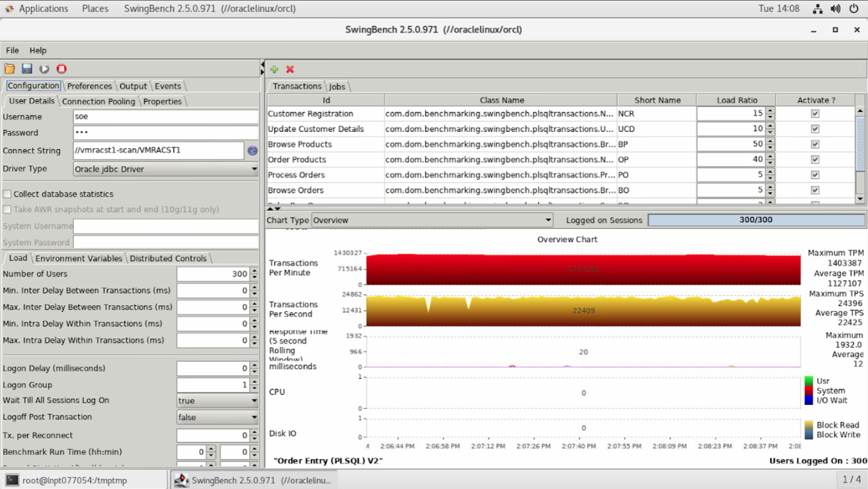Viewport: 868px width, 489px height.
Task: Switch to the Preferences tab
Action: (x=89, y=86)
